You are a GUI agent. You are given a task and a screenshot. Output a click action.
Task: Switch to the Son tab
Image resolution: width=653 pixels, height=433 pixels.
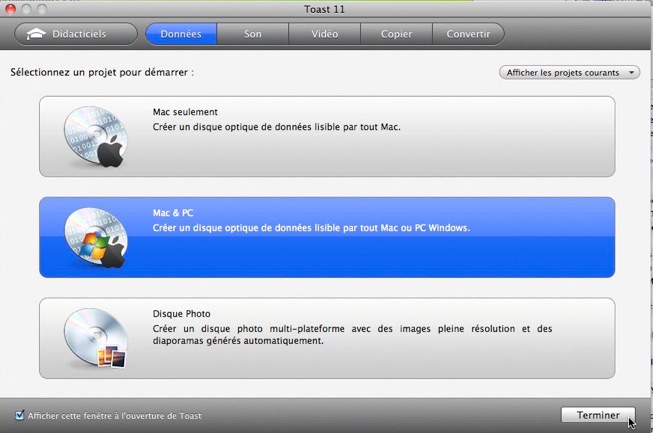pos(253,34)
